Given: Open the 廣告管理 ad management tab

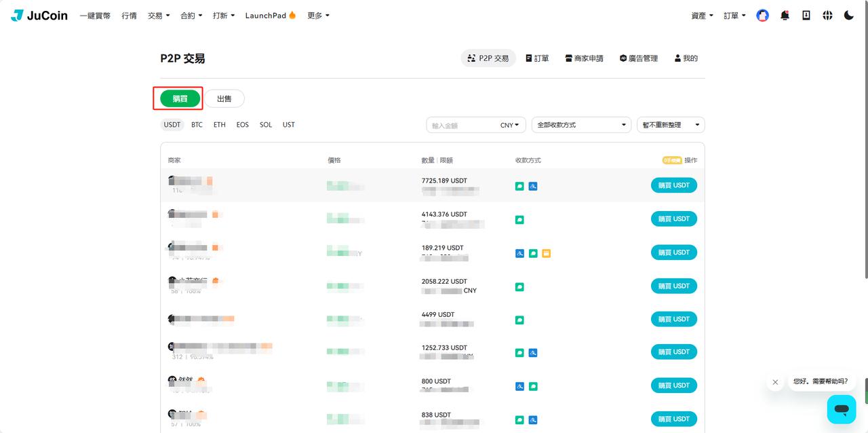Looking at the screenshot, I should coord(639,58).
